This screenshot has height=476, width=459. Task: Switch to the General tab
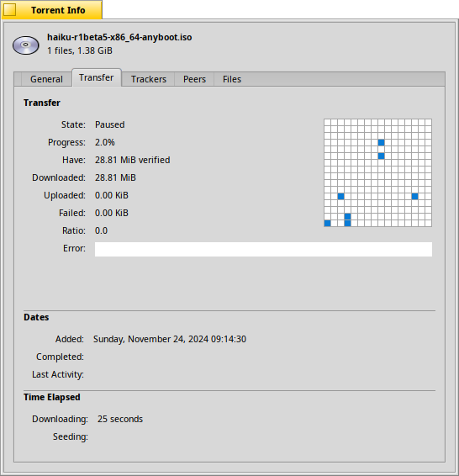click(46, 79)
